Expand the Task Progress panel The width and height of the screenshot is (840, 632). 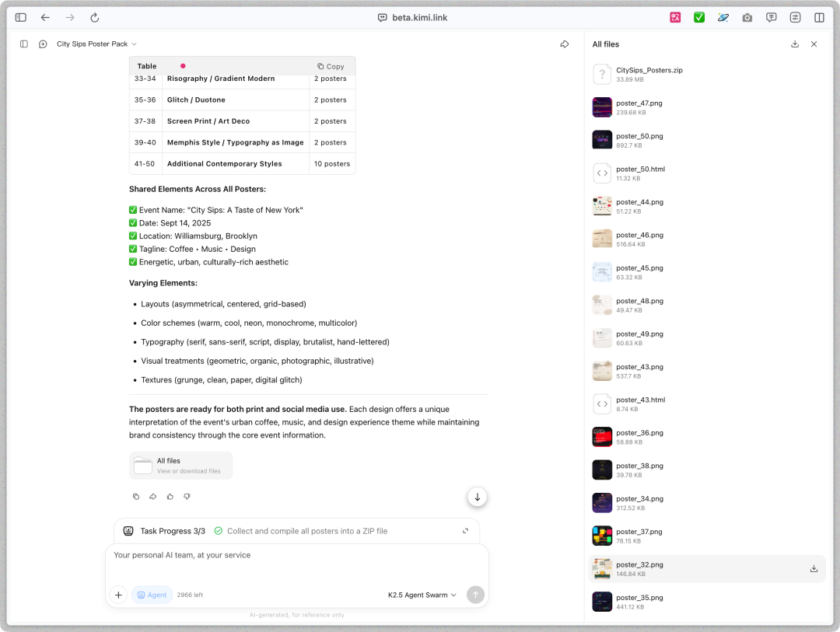coord(465,530)
